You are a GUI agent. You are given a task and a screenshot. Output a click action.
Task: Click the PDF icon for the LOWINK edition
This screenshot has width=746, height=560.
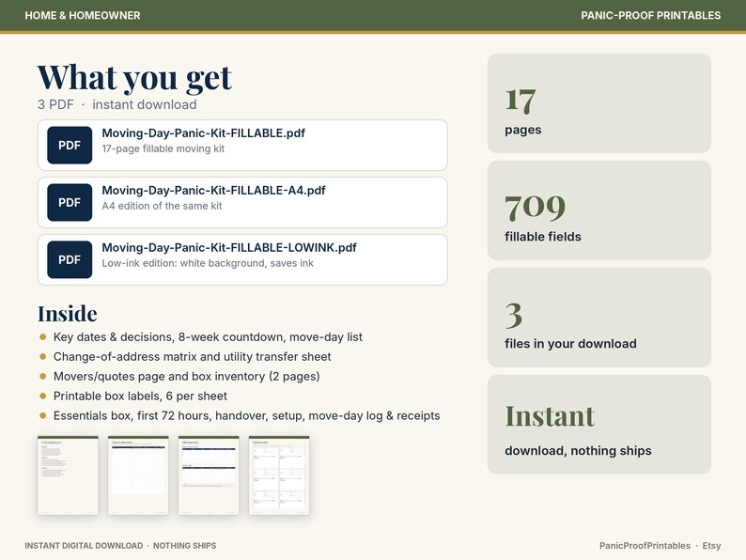point(70,259)
